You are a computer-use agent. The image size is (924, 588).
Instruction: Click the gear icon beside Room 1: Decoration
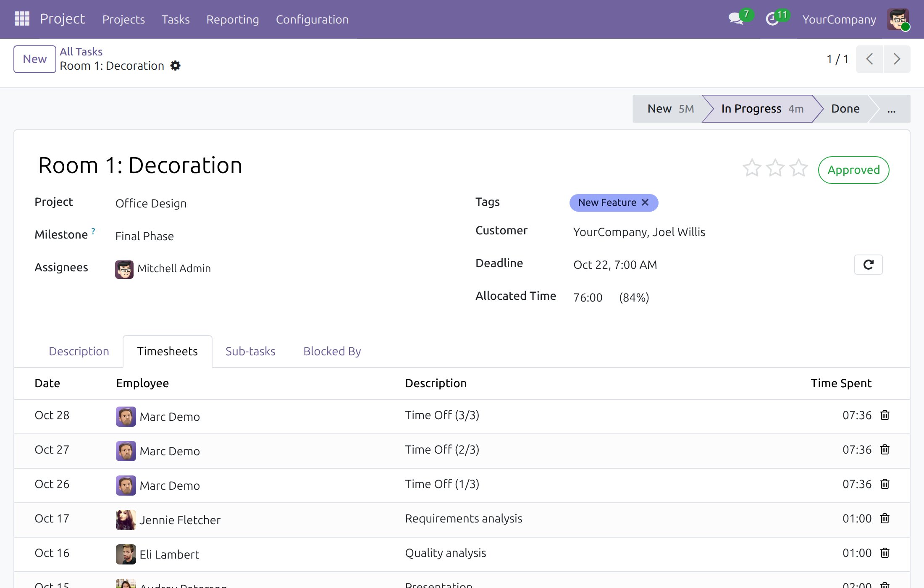click(x=175, y=66)
